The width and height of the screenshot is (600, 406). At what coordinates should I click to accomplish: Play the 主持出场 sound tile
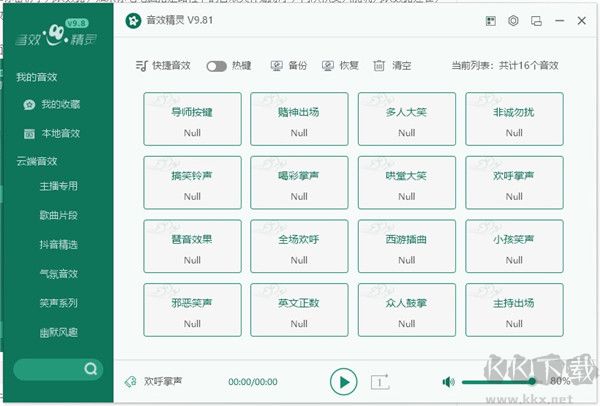514,310
